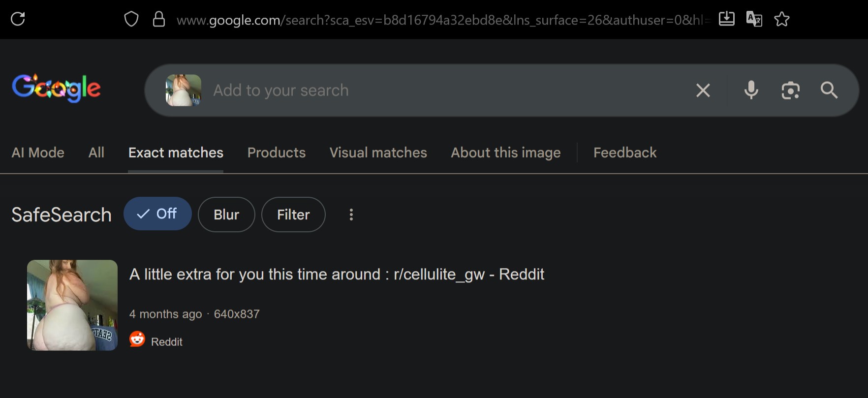Click the magnifying glass search button
The width and height of the screenshot is (868, 398).
pos(829,91)
